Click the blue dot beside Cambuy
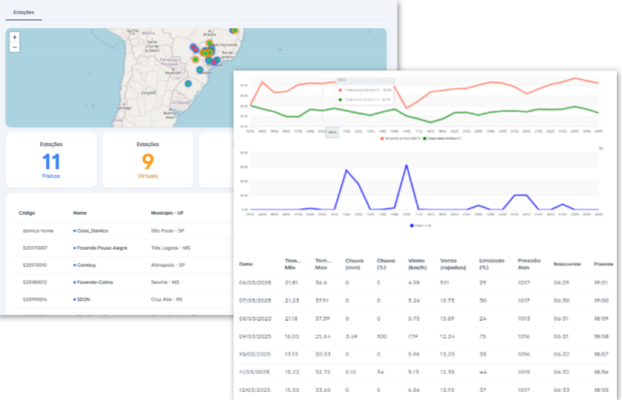 click(75, 264)
